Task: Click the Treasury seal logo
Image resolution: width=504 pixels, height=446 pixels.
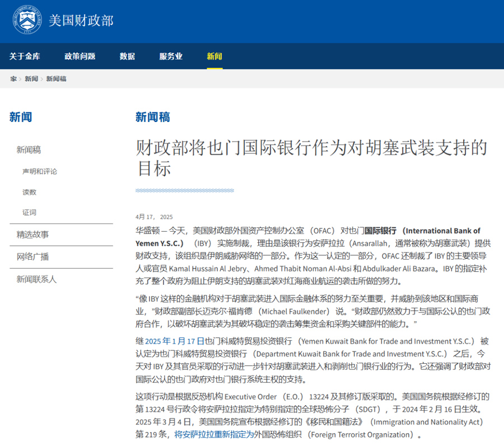Action: click(x=27, y=21)
